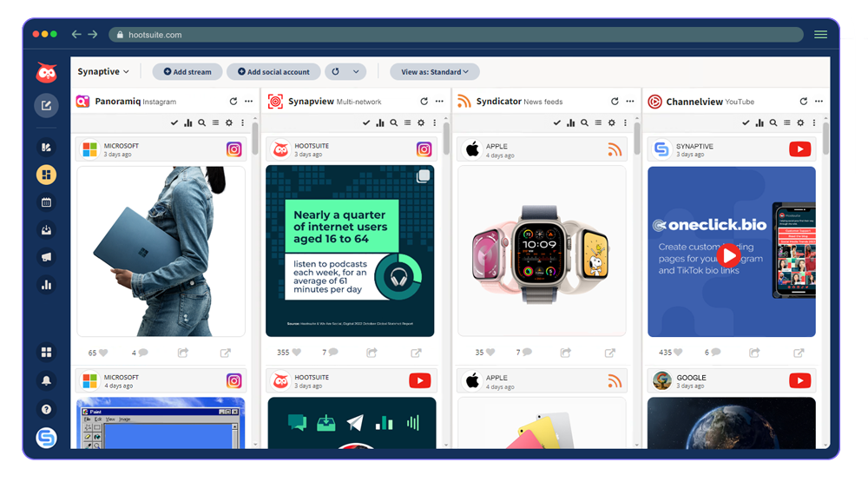Open vertical dots menu in Channelview toolbar
868x482 pixels.
tap(814, 123)
